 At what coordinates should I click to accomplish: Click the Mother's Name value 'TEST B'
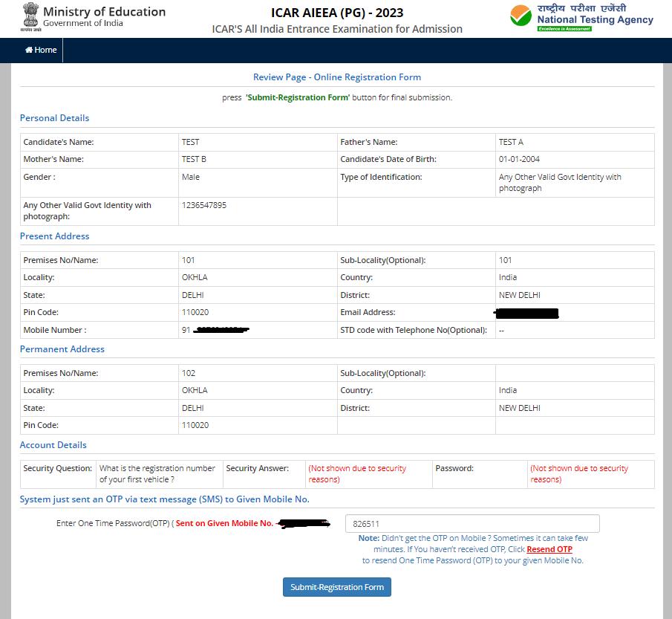click(x=194, y=159)
